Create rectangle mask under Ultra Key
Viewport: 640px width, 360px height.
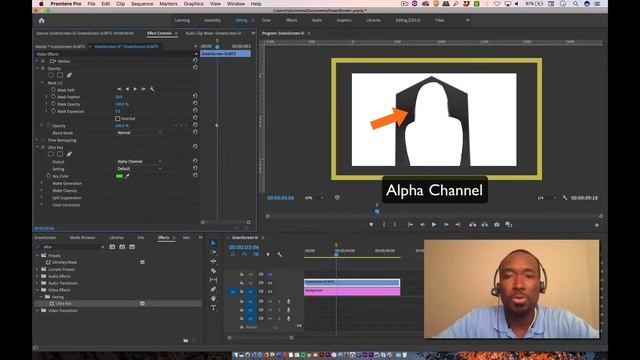point(60,154)
